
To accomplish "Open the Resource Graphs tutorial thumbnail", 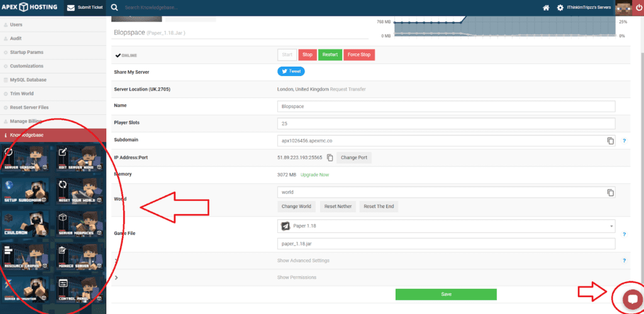I will 25,257.
